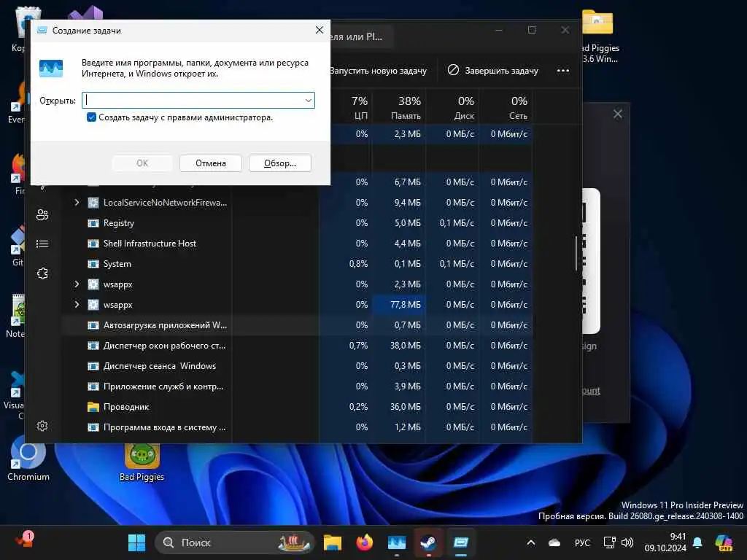Show hidden tray icons chevron
The image size is (747, 560).
click(531, 542)
